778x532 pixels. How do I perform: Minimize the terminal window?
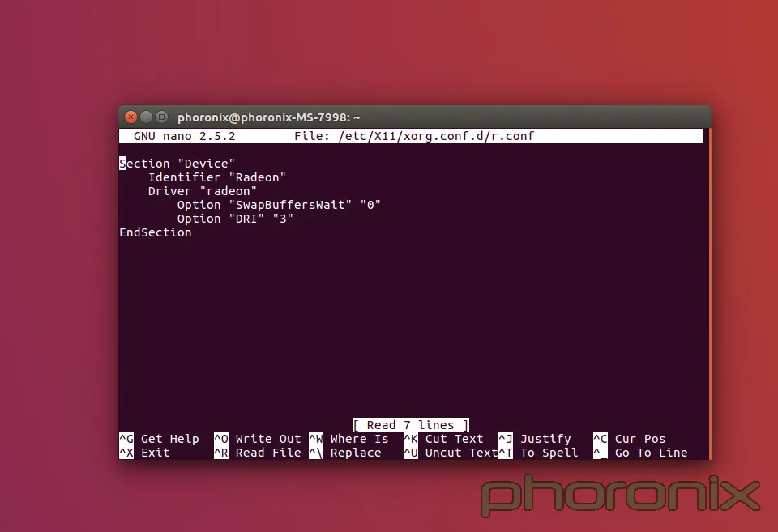pos(146,117)
